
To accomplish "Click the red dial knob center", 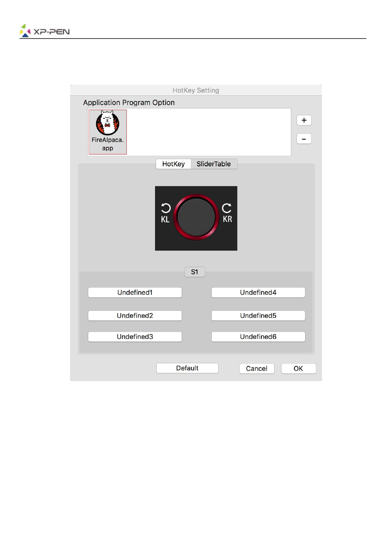I will [196, 217].
